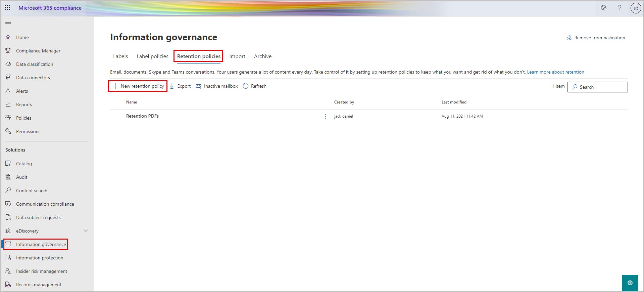Open the app launcher waffle icon
The height and width of the screenshot is (292, 644).
8,8
